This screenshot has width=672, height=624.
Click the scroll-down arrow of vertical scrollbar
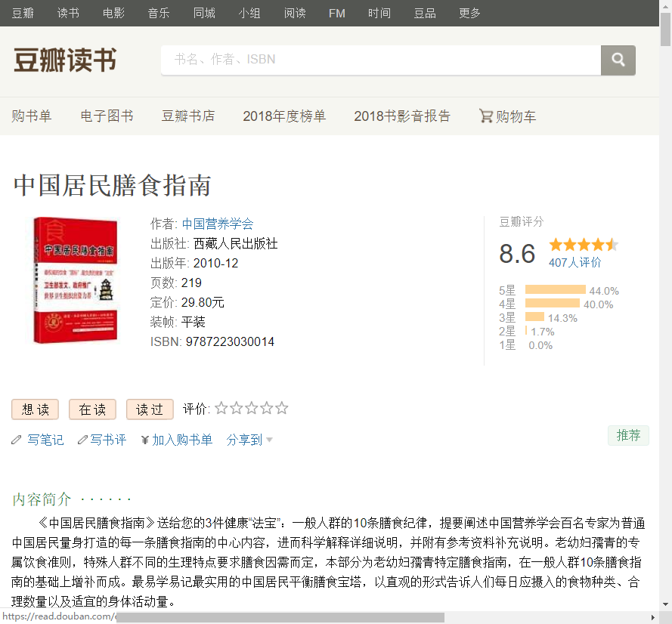coord(665,604)
